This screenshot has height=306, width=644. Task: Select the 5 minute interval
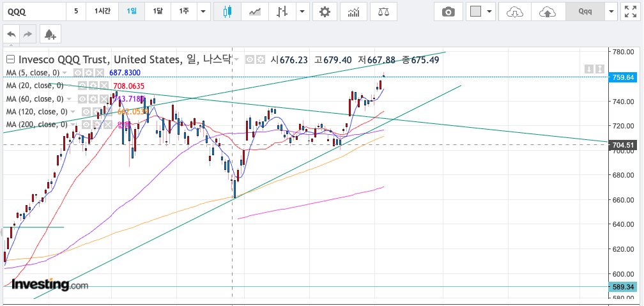point(76,12)
